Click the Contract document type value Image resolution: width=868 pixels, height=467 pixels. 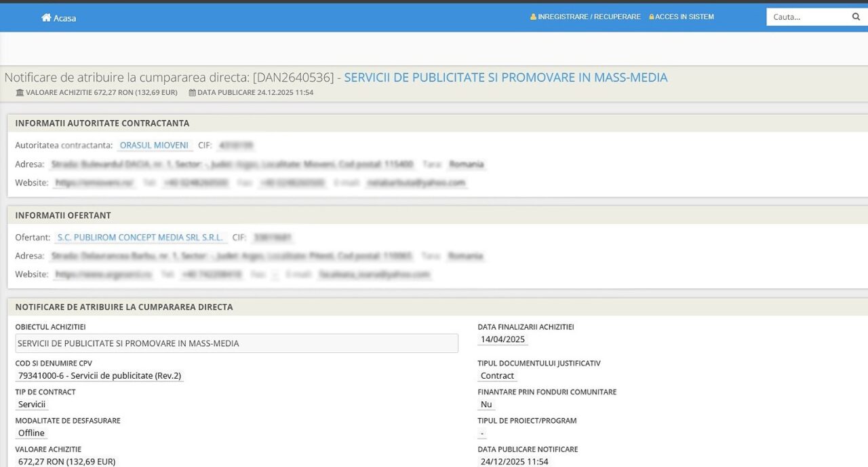(x=497, y=376)
